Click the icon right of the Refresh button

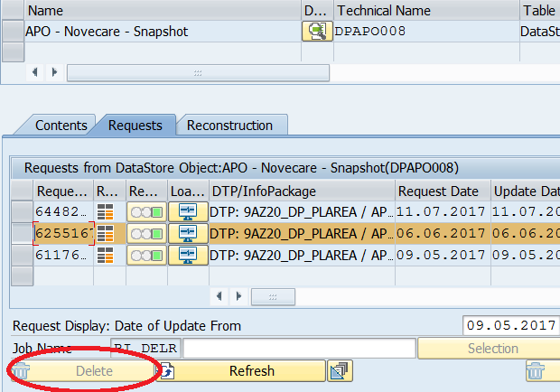click(x=341, y=370)
